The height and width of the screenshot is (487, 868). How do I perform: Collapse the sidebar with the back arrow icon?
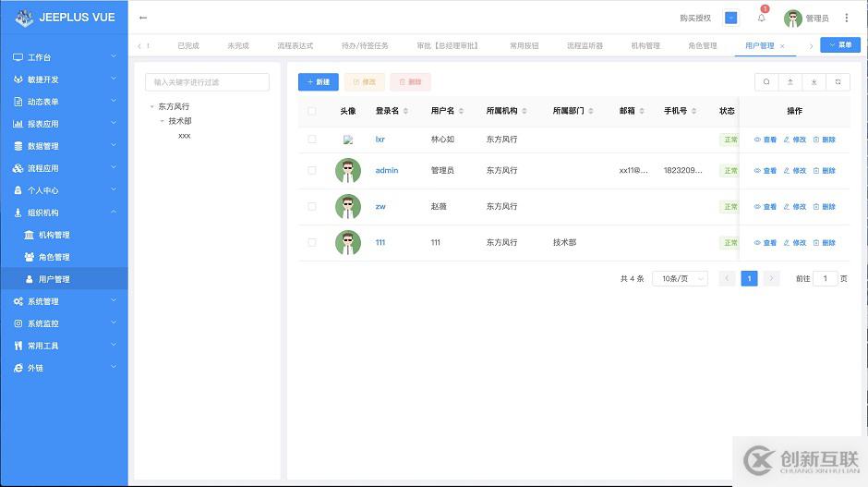click(x=143, y=18)
